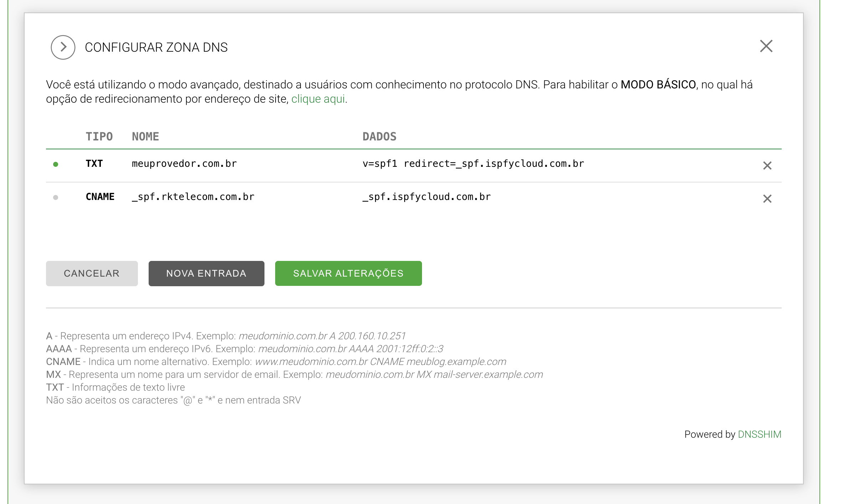
Task: Click the name meuprovedor.com.br
Action: (x=184, y=164)
